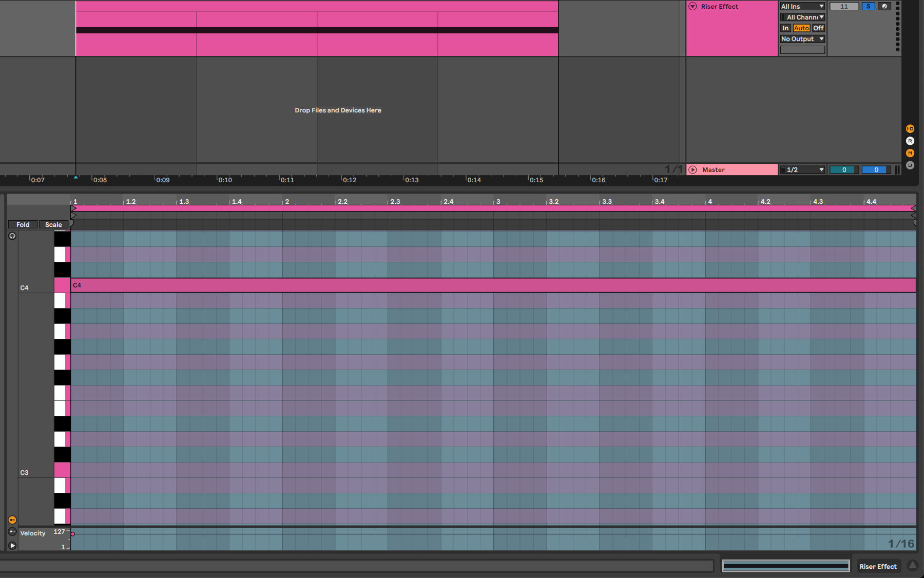Select the long C4 MIDI note

493,285
